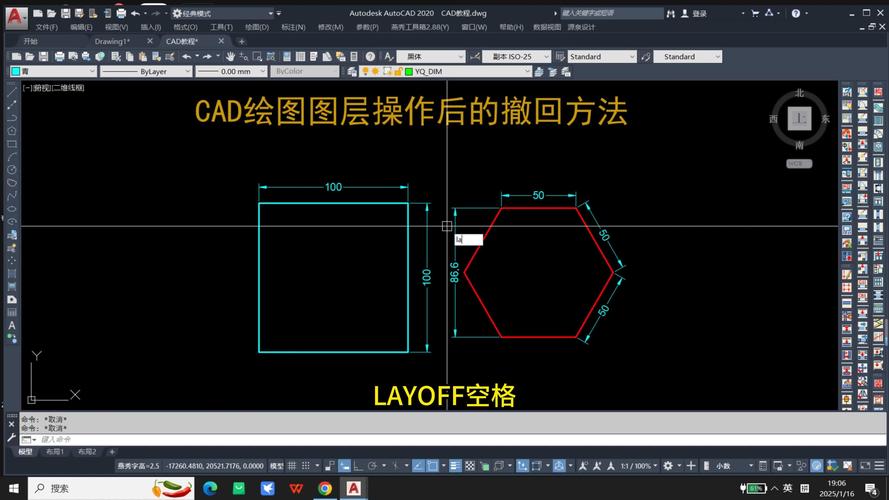Switch to the 布局1 layout tab
Screen dimensions: 889x500
pos(55,452)
